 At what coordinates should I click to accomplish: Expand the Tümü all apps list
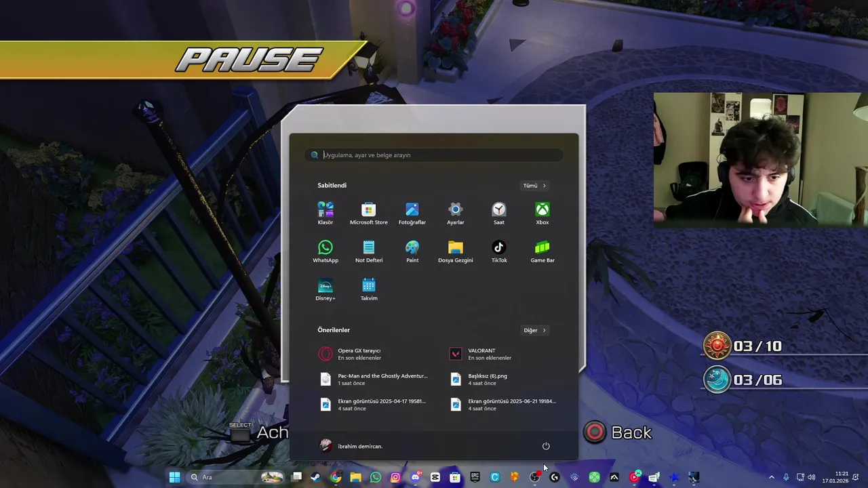(x=534, y=186)
